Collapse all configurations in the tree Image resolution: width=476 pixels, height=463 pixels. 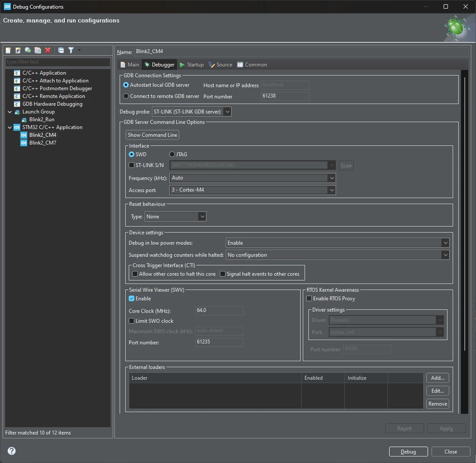click(x=61, y=50)
